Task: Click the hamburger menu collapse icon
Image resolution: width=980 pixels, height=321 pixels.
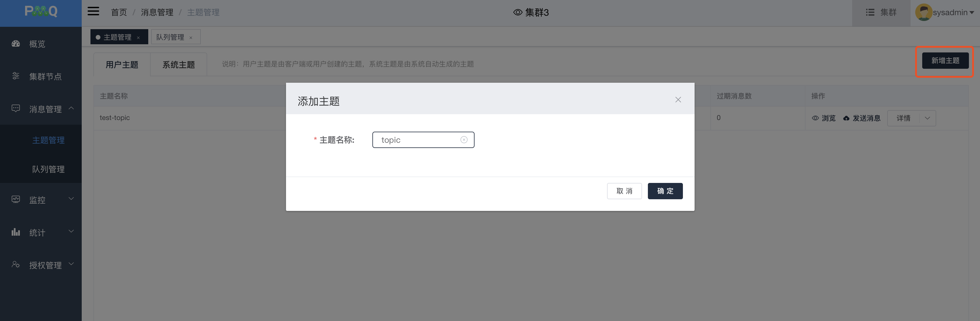Action: pyautogui.click(x=93, y=12)
